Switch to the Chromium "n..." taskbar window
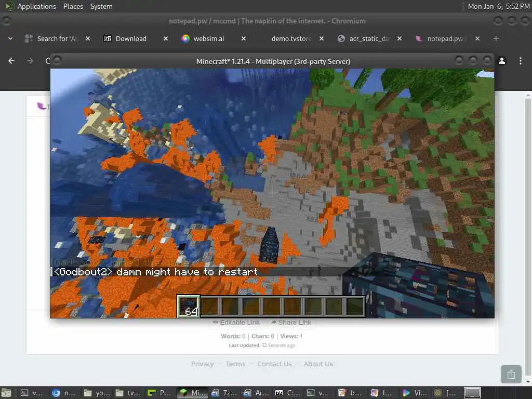The width and height of the screenshot is (532, 399). pyautogui.click(x=64, y=393)
